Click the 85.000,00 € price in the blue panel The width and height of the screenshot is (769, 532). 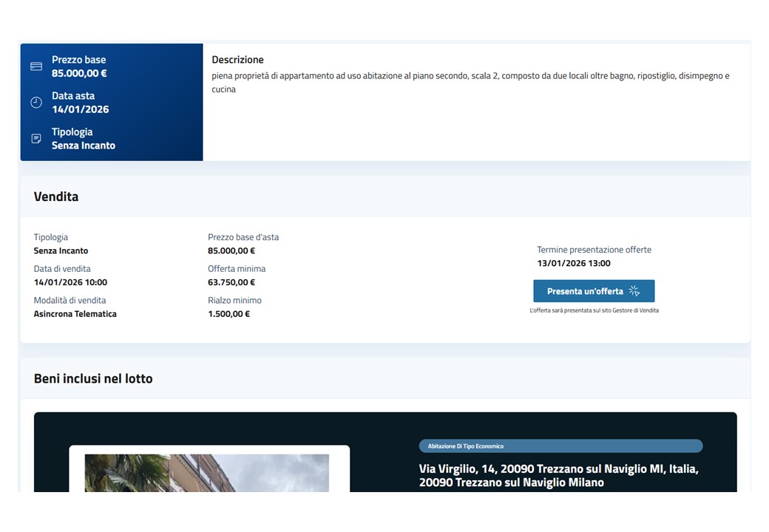79,73
